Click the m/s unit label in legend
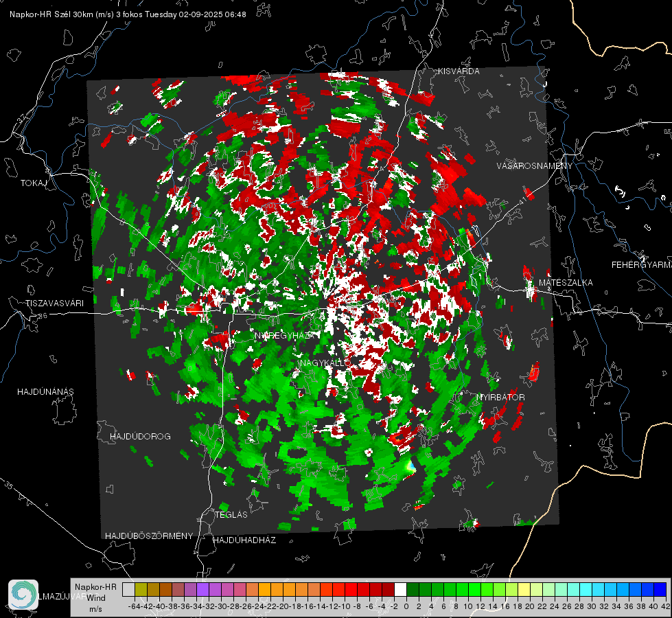 tap(95, 609)
